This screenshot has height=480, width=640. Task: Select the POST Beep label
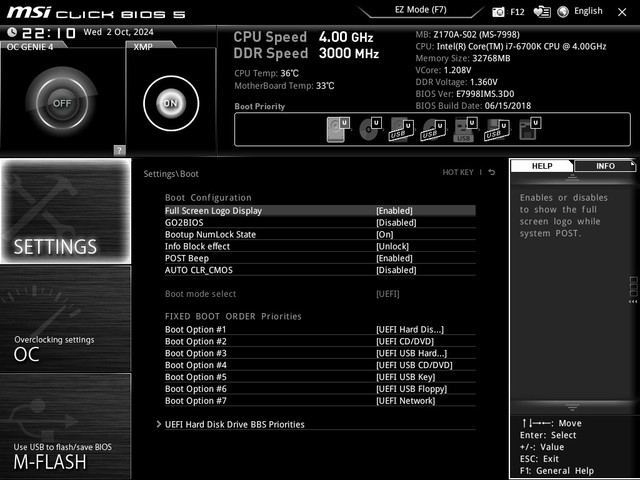pyautogui.click(x=187, y=258)
